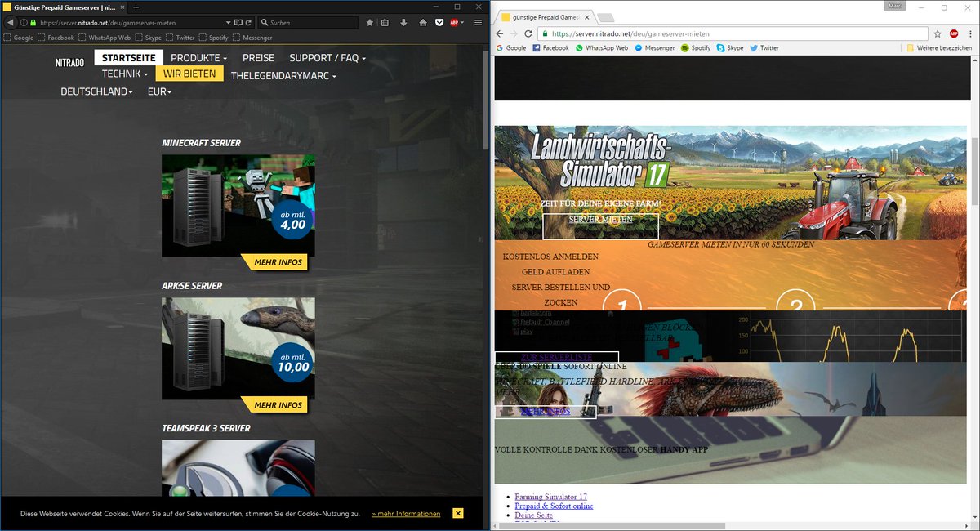This screenshot has height=531, width=980.
Task: Dismiss the cookie notice with X
Action: pos(458,513)
